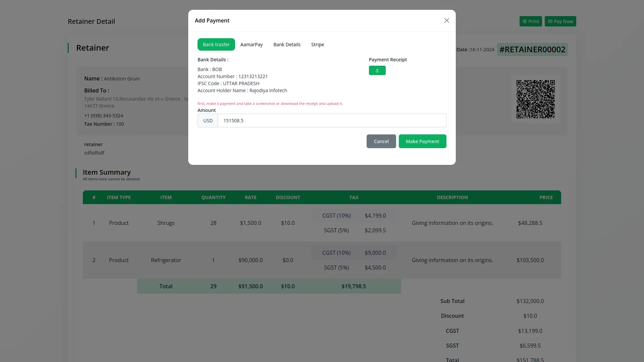Screen dimensions: 644x362
Task: Click the Amount input field
Action: (x=332, y=121)
